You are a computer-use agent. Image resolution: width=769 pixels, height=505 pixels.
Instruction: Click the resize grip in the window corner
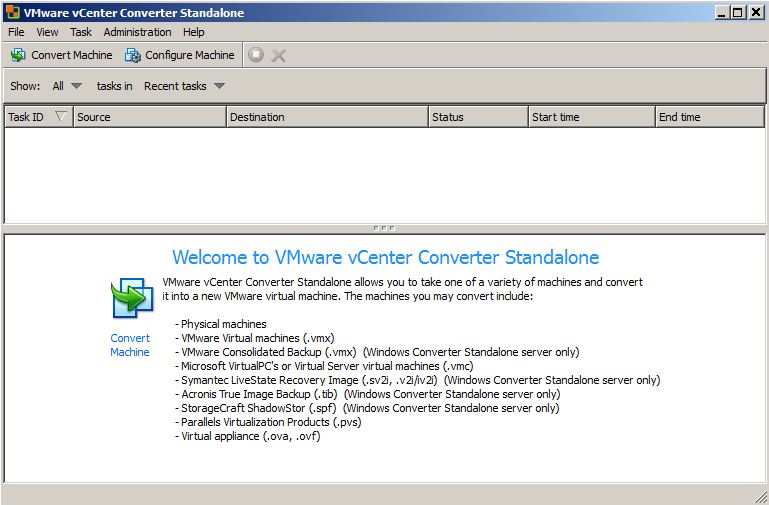(x=760, y=496)
